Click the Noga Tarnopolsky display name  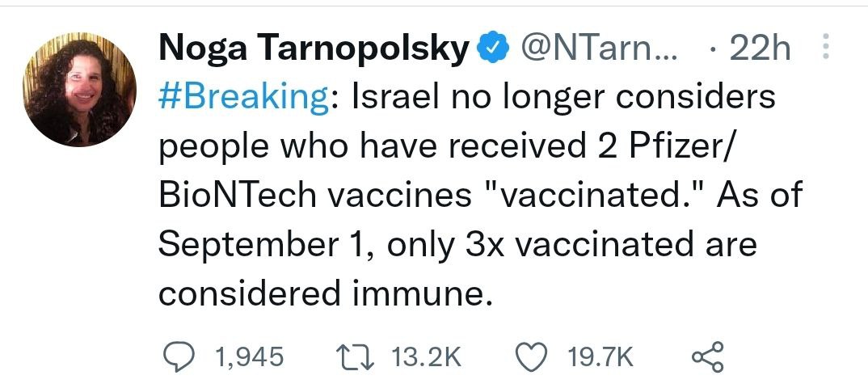pos(314,48)
